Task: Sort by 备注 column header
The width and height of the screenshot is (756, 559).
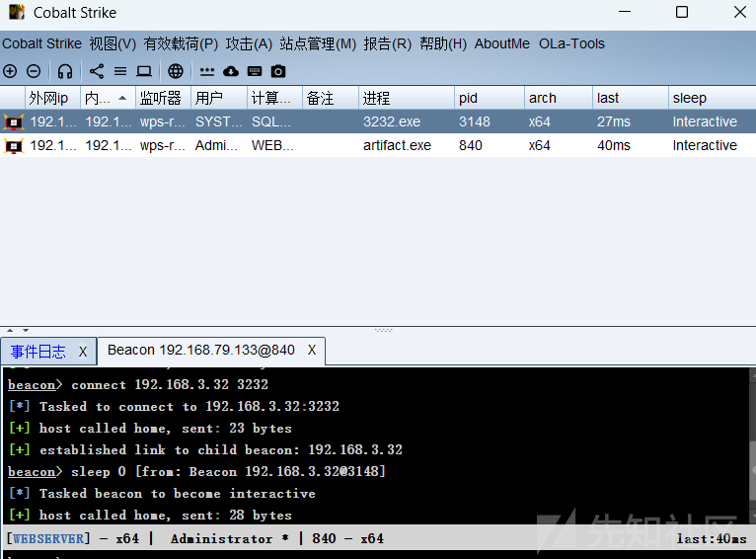Action: 331,98
